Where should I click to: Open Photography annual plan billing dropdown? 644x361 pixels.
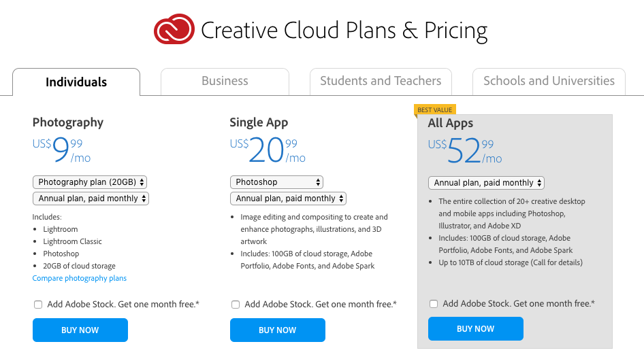coord(91,199)
